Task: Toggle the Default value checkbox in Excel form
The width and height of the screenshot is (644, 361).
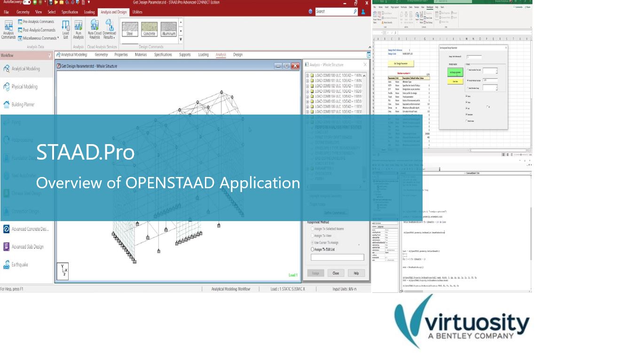Action: (467, 121)
